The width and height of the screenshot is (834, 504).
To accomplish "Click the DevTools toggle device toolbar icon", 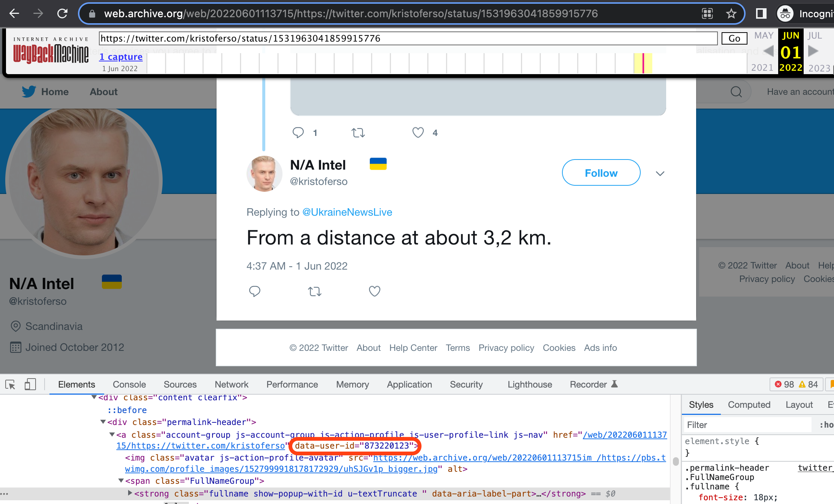I will (30, 383).
